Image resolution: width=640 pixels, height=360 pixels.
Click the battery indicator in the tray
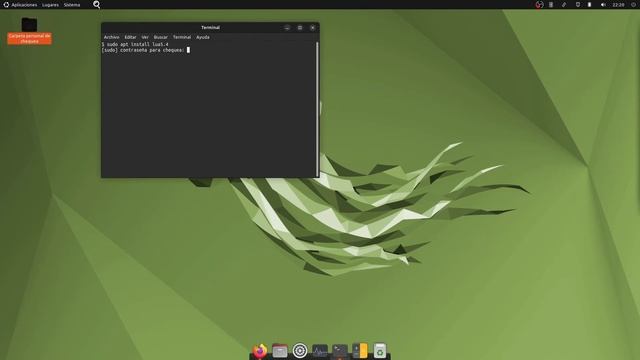pyautogui.click(x=589, y=5)
